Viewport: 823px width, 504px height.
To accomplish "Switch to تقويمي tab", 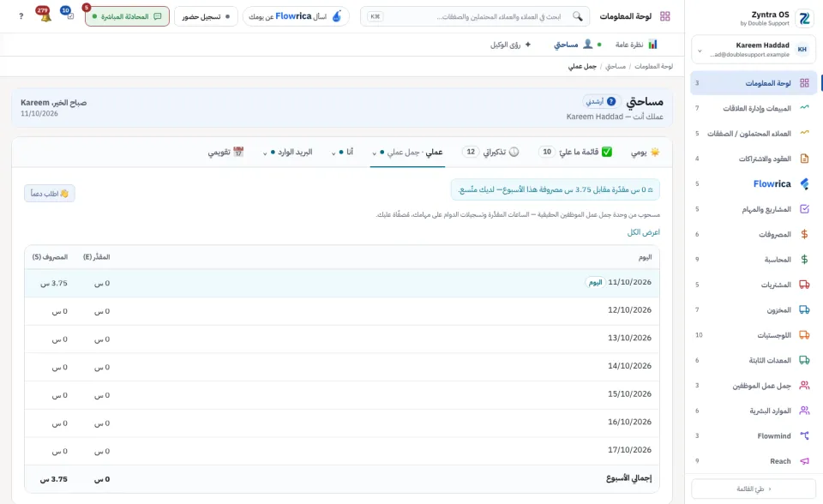I will click(225, 153).
